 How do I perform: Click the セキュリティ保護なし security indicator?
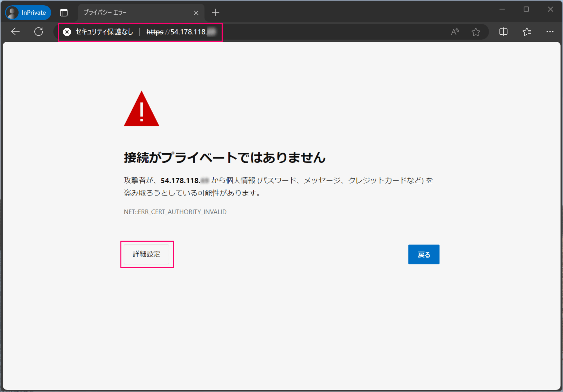[x=98, y=32]
